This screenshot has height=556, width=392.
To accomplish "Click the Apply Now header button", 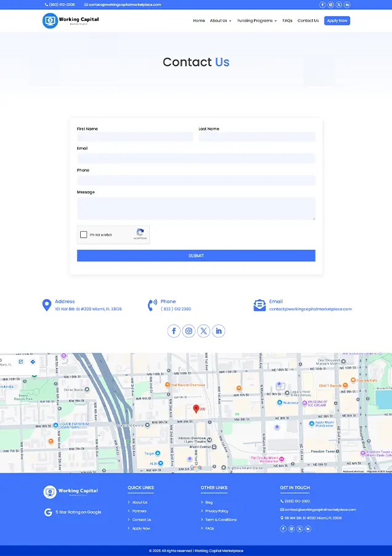I will click(x=337, y=20).
